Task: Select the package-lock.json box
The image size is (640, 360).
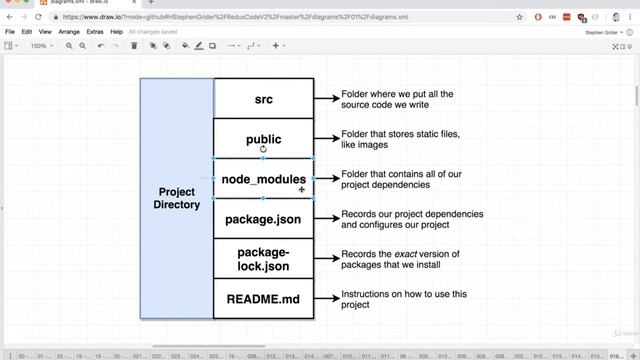Action: tap(264, 258)
